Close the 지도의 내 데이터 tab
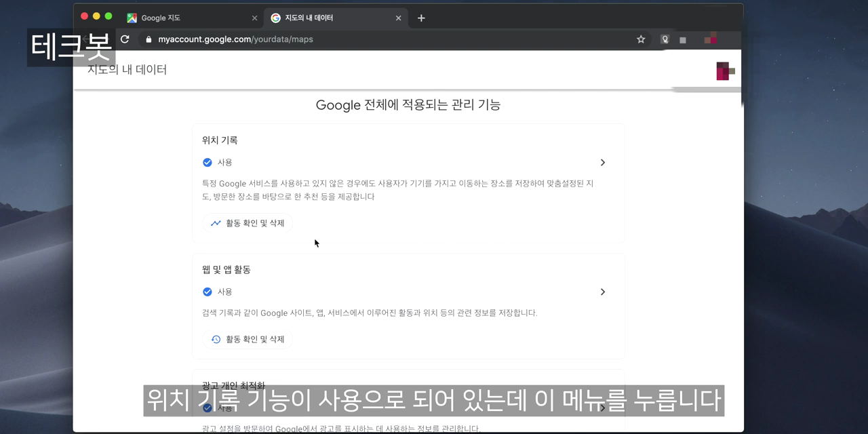This screenshot has height=434, width=868. pyautogui.click(x=399, y=18)
